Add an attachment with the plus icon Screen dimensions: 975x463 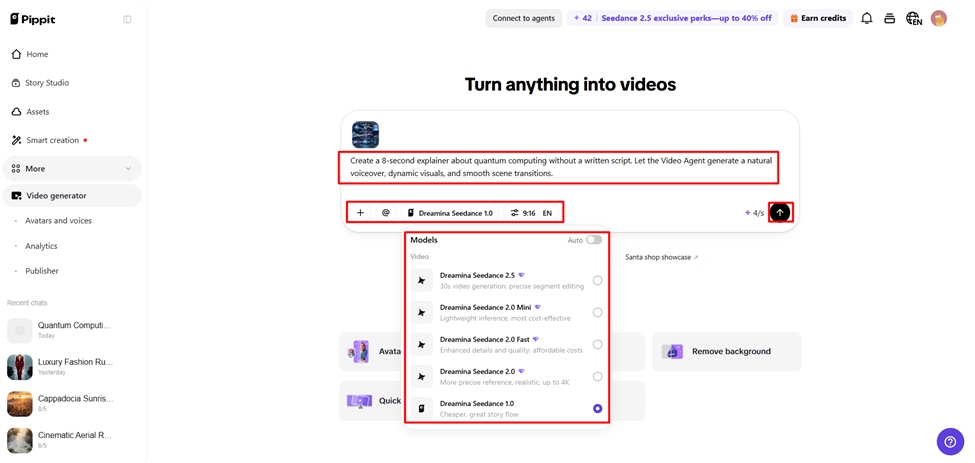(360, 213)
